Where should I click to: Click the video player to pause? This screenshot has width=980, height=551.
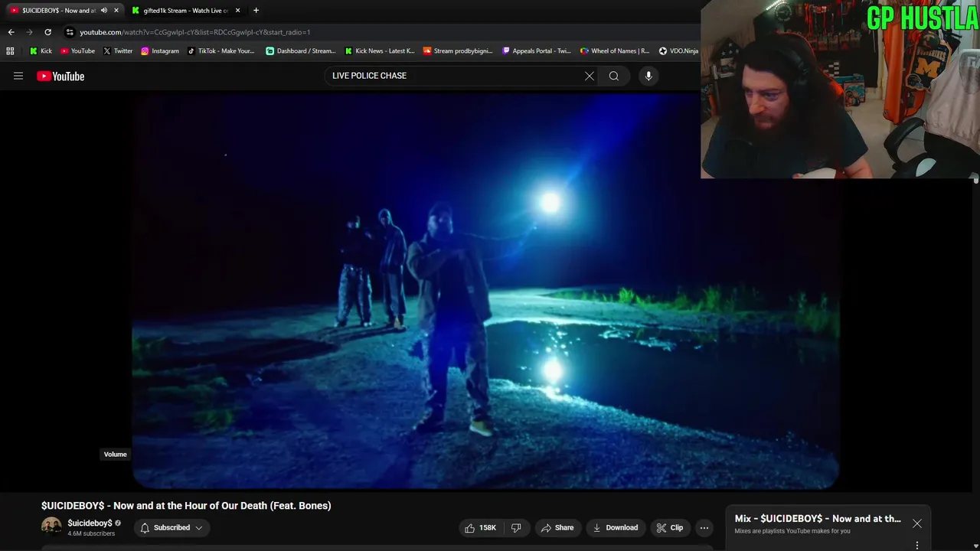485,291
